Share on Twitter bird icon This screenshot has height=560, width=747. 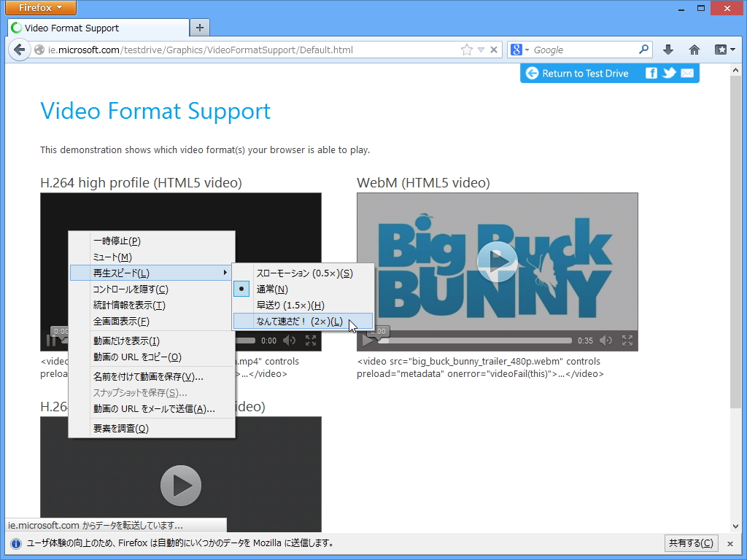click(x=669, y=73)
